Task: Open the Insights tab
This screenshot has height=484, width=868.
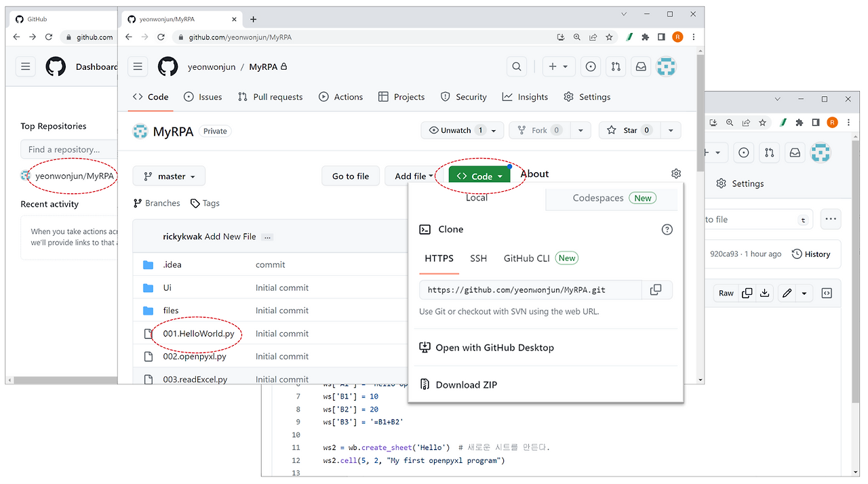Action: [525, 97]
